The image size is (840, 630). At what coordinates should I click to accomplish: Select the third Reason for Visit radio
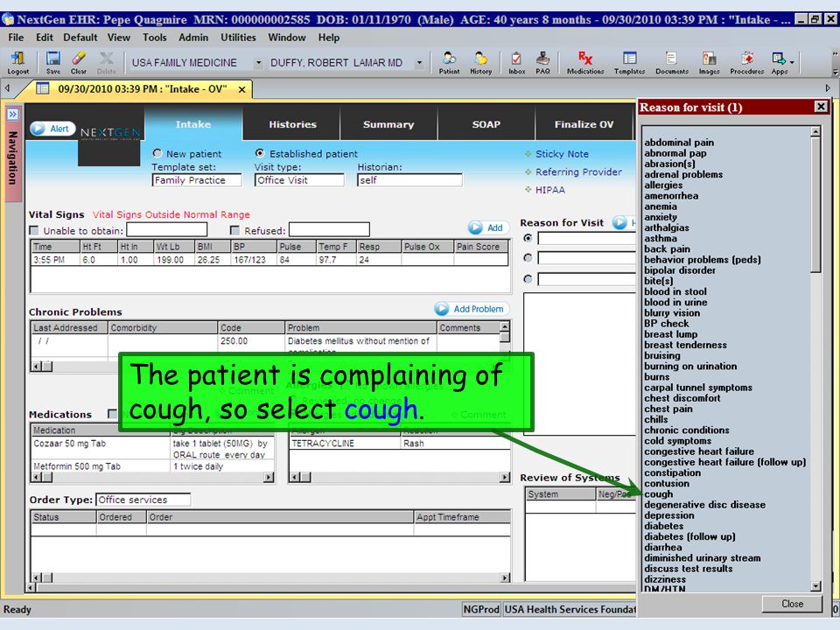pyautogui.click(x=528, y=278)
